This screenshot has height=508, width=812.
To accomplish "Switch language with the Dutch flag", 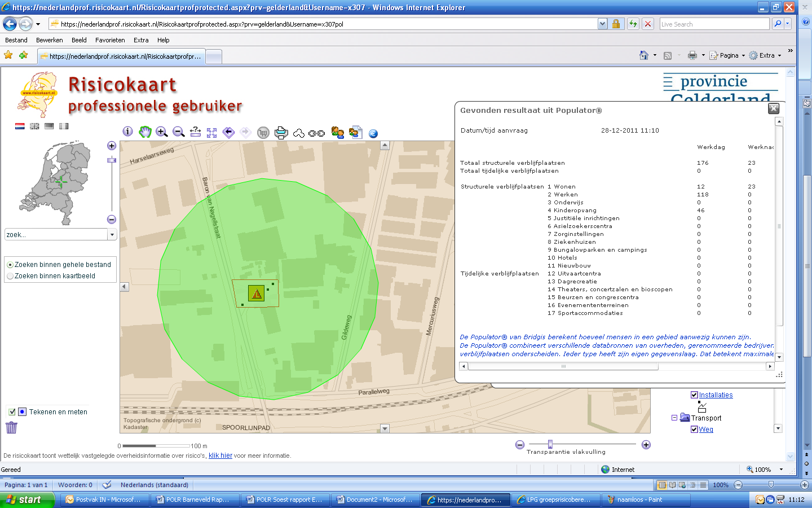I will click(20, 126).
